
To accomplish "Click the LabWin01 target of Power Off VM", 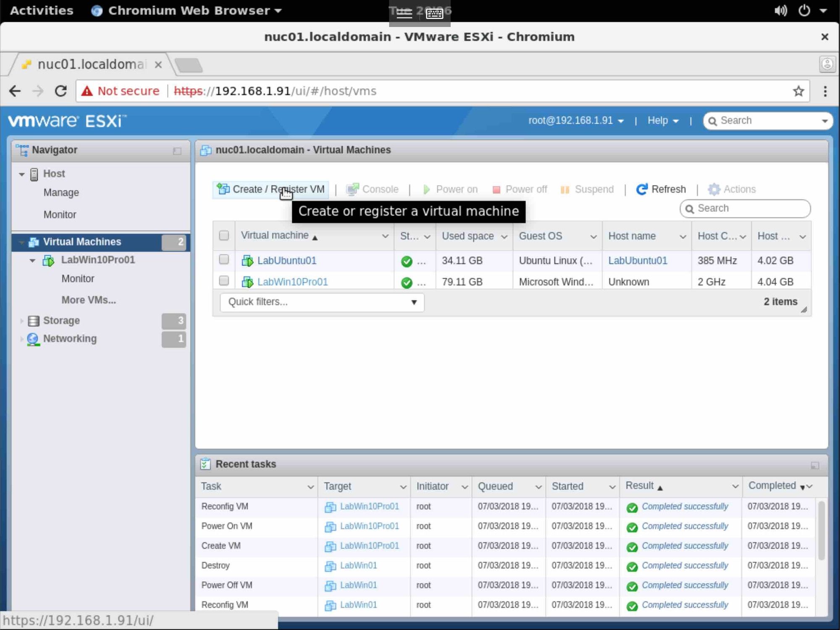I will pyautogui.click(x=358, y=585).
